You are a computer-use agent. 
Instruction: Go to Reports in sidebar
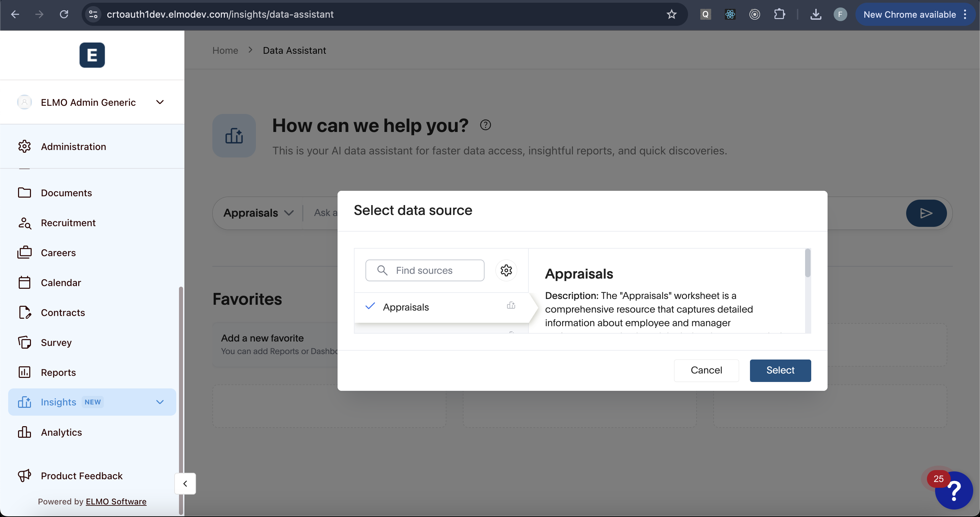pos(58,372)
